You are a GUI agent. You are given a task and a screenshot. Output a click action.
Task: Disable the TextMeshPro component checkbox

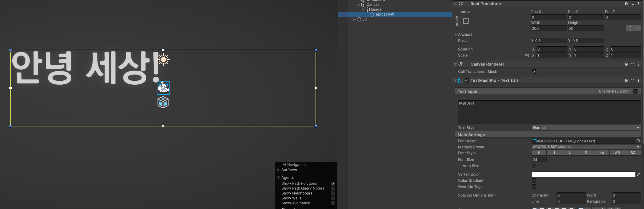(467, 80)
